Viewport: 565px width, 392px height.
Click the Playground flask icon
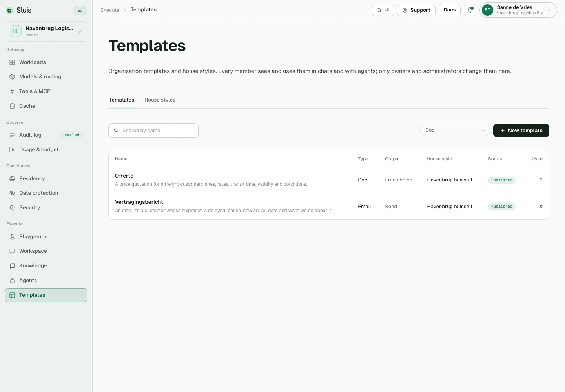click(x=12, y=237)
